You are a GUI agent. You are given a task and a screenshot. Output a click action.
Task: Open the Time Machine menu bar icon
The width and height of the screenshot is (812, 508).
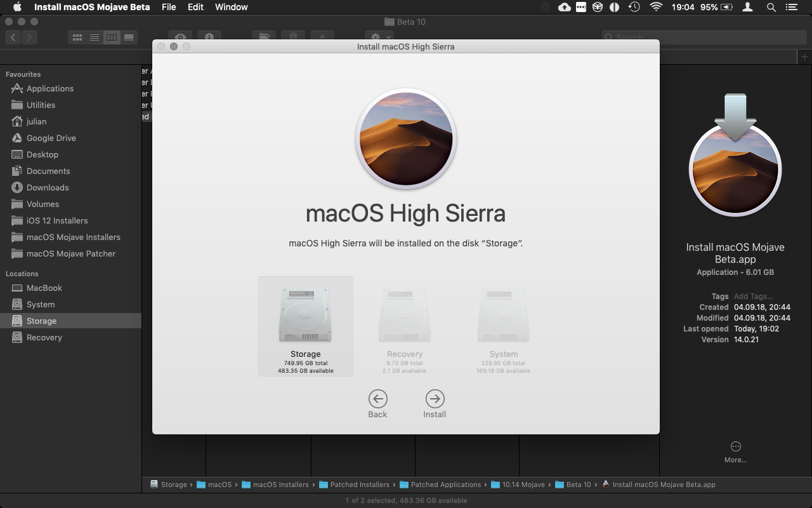click(634, 7)
